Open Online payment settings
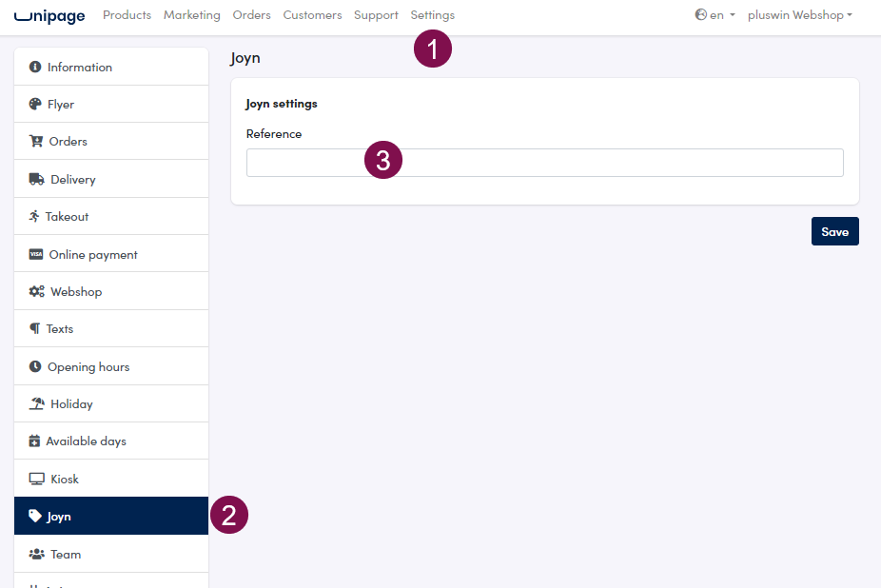The width and height of the screenshot is (881, 588). (111, 255)
